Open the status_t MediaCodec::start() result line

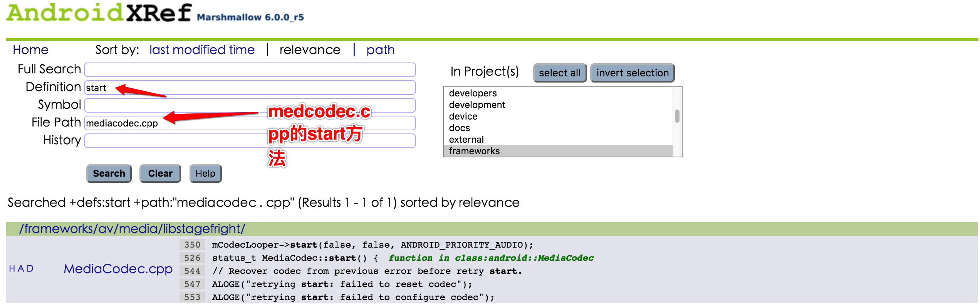[x=295, y=258]
